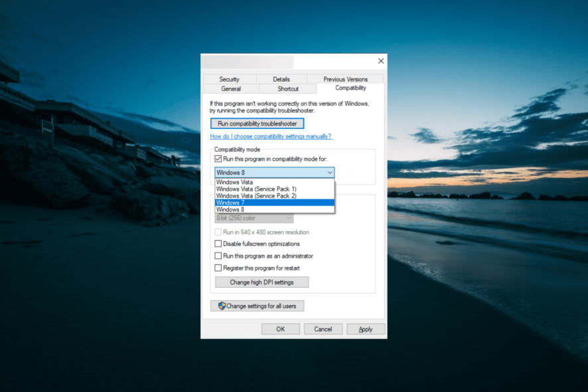588x392 pixels.
Task: Select Windows Vista (Service Pack 2)
Action: click(275, 195)
